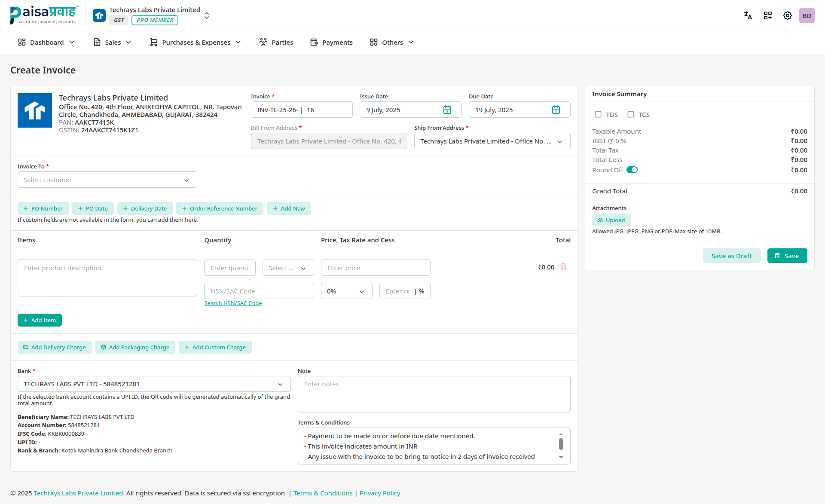Open the Privacy Policy link
The image size is (825, 504).
[380, 493]
